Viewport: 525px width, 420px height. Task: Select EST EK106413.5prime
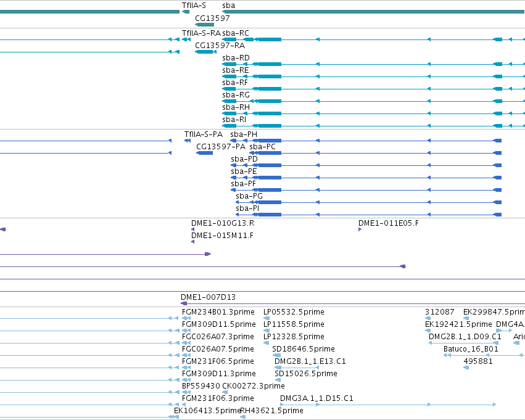[x=207, y=411]
